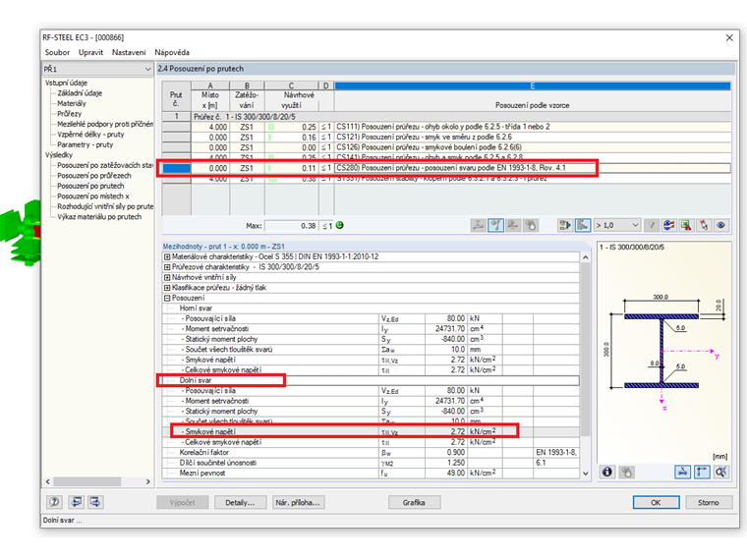Click the intermediate values scrollbar up arrow

coord(586,257)
